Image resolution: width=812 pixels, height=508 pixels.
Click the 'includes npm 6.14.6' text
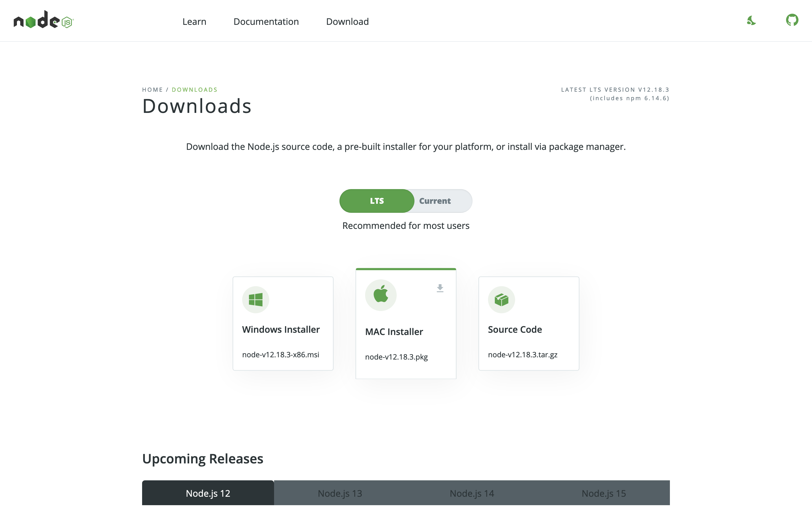pos(630,98)
